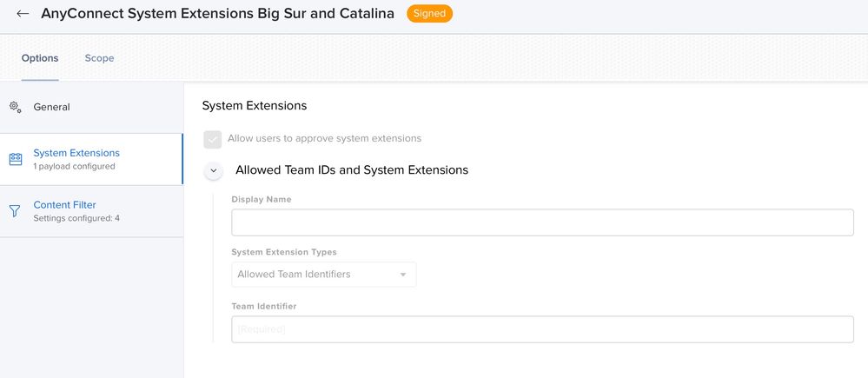The height and width of the screenshot is (378, 868).
Task: Focus the Display Name field
Action: (x=542, y=222)
